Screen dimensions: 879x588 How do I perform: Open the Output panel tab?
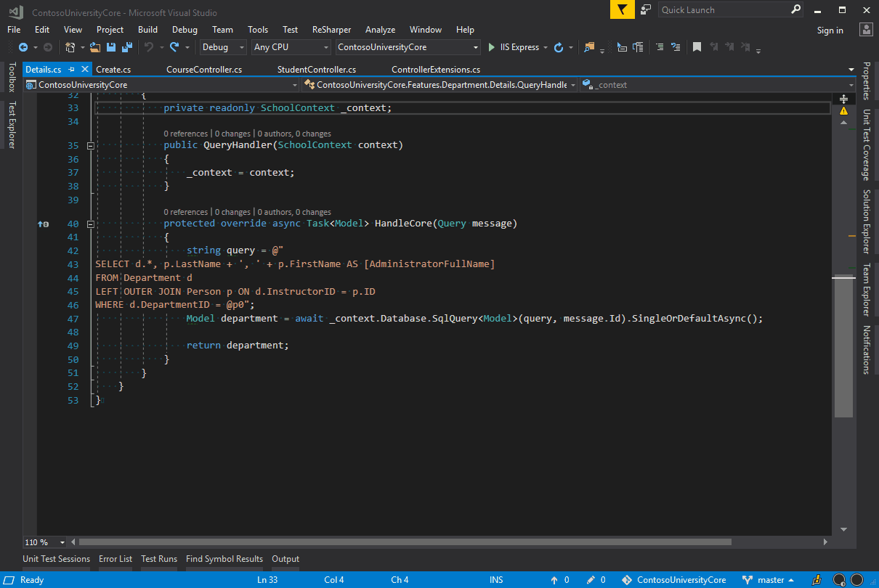click(x=285, y=559)
